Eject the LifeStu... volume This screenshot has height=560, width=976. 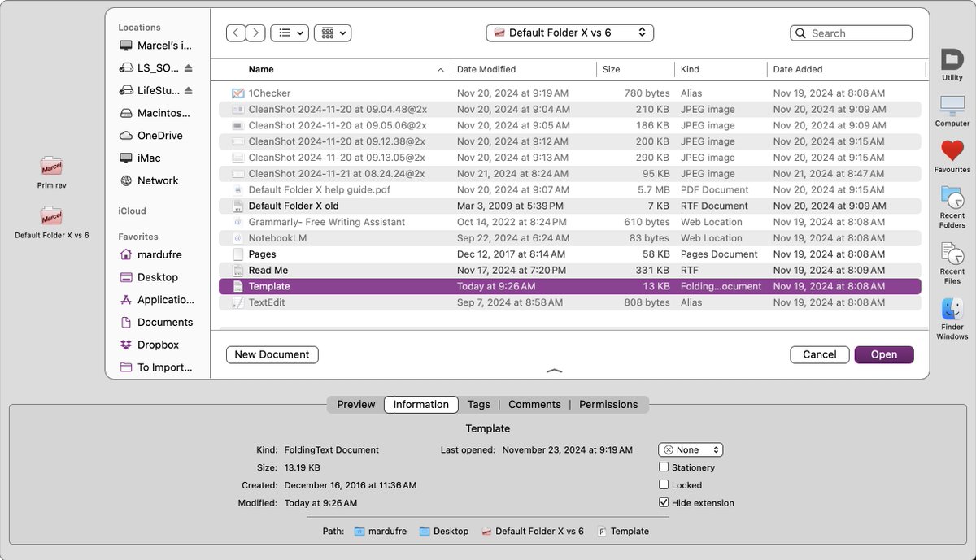point(189,90)
